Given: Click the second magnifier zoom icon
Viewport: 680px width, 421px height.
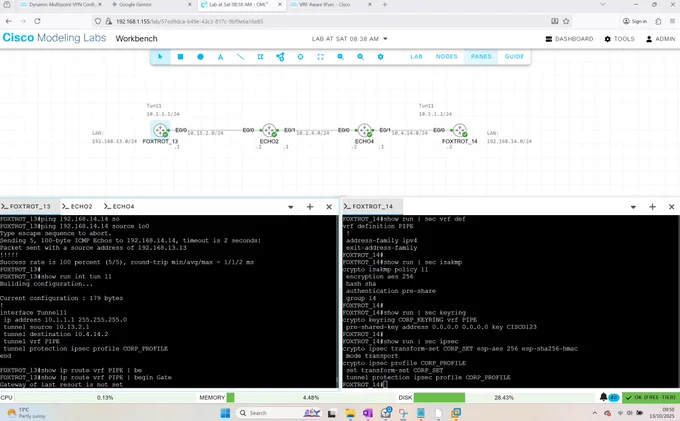Looking at the screenshot, I should click(x=360, y=57).
